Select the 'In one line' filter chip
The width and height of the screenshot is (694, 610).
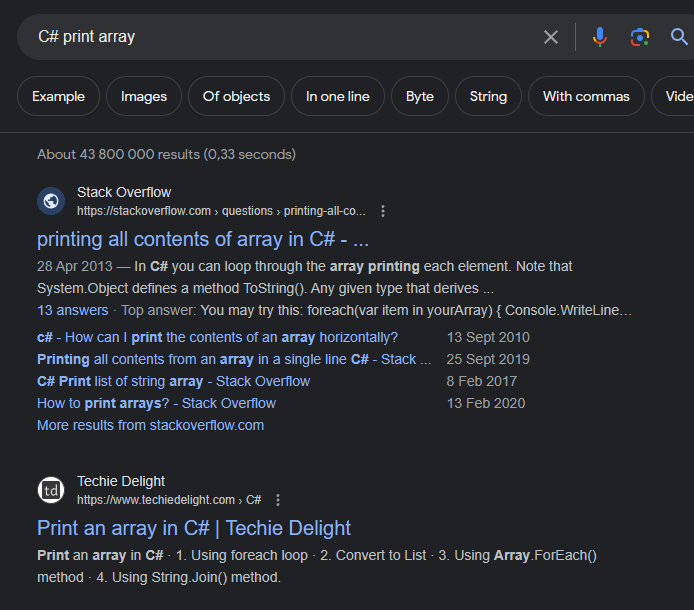(338, 96)
